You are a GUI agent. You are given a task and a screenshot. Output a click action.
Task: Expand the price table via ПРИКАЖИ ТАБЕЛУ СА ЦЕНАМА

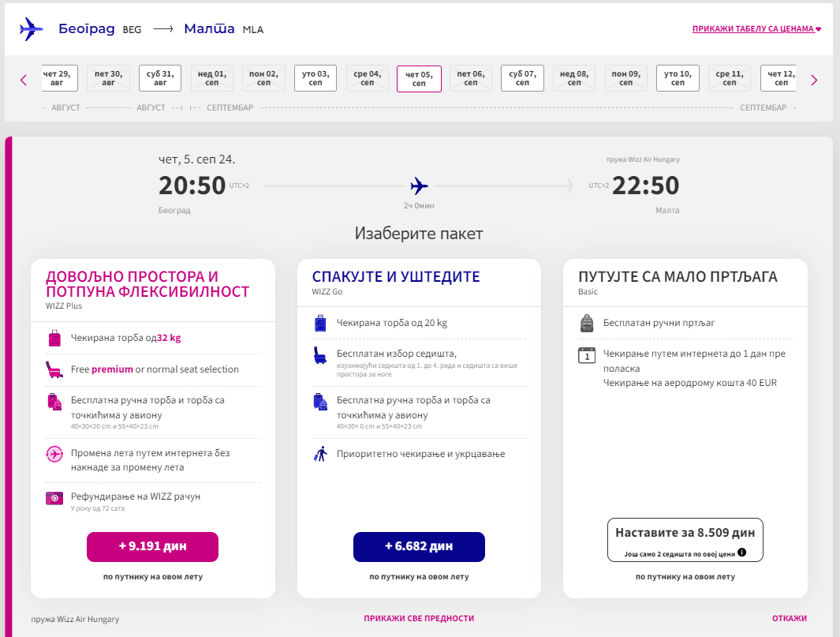tap(756, 29)
